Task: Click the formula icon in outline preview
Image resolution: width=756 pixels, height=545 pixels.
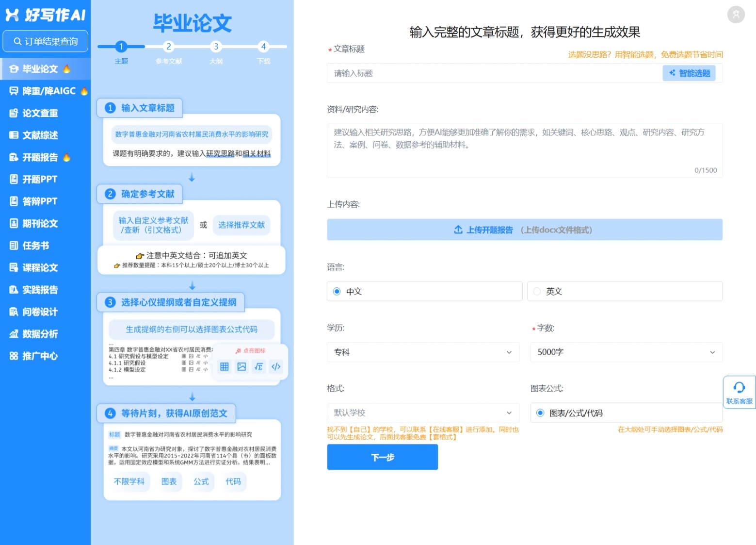Action: [259, 366]
